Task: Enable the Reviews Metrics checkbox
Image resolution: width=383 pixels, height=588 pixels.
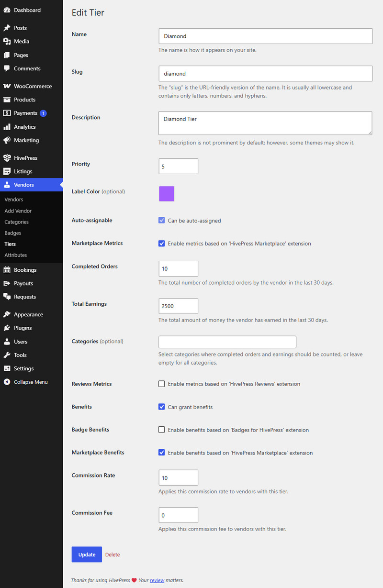Action: tap(162, 384)
